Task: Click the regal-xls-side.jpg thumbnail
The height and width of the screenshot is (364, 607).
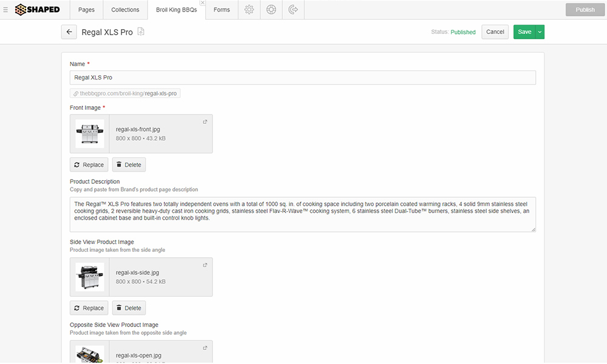Action: pos(90,277)
